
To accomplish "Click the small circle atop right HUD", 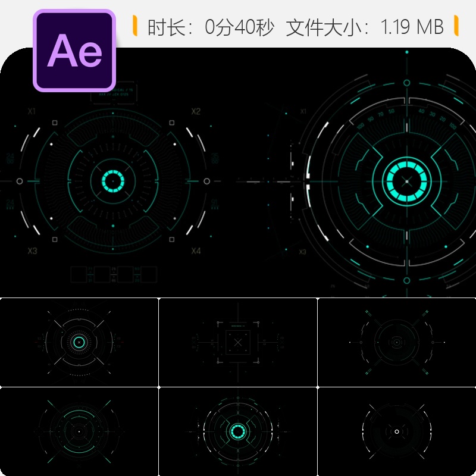I will 407,83.
